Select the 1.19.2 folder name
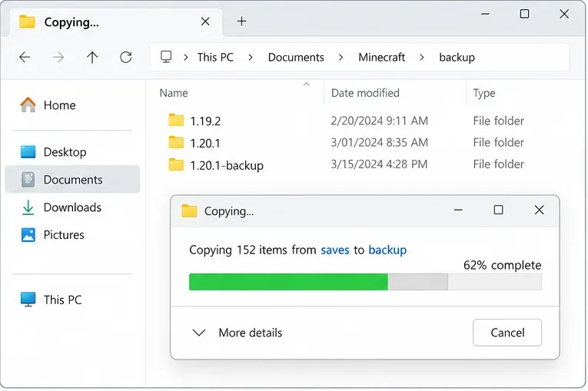588x391 pixels. pos(205,121)
